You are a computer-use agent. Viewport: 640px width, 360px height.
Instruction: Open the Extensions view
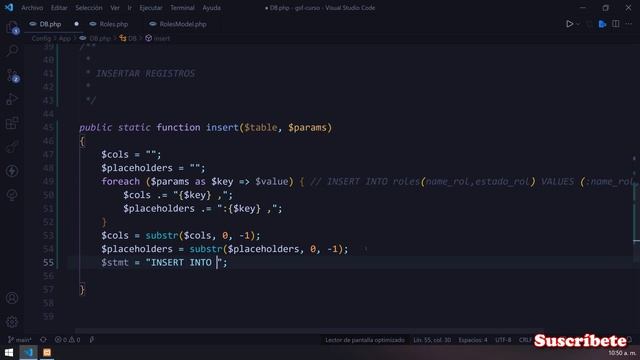click(12, 123)
